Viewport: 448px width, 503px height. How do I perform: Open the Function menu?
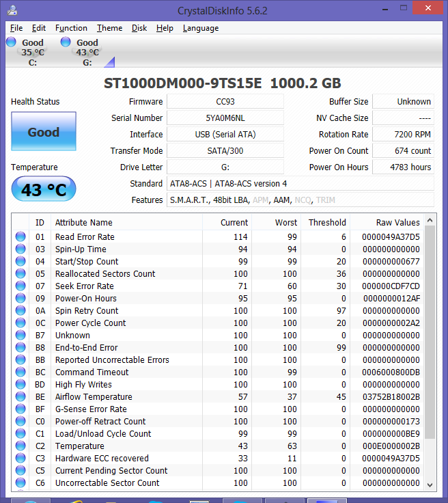pyautogui.click(x=71, y=28)
